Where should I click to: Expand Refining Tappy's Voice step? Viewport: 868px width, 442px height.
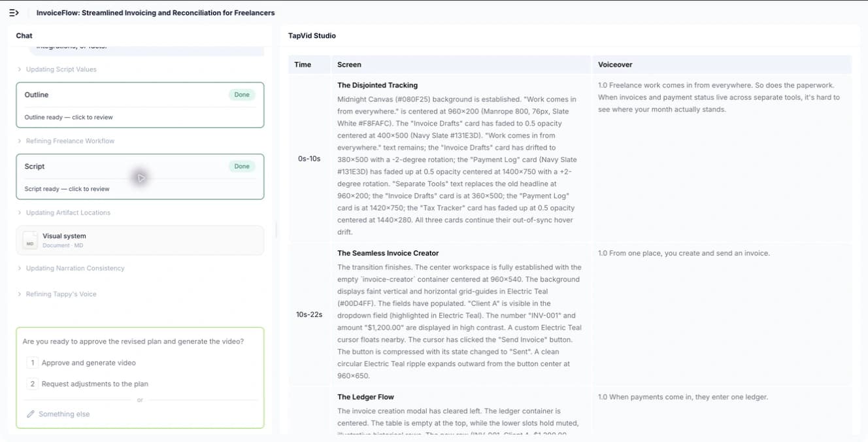pyautogui.click(x=57, y=294)
